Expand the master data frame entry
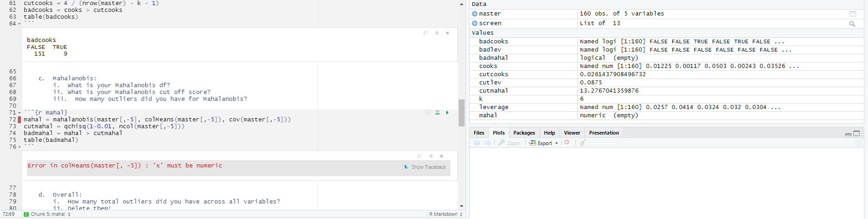The image size is (868, 219). 475,14
